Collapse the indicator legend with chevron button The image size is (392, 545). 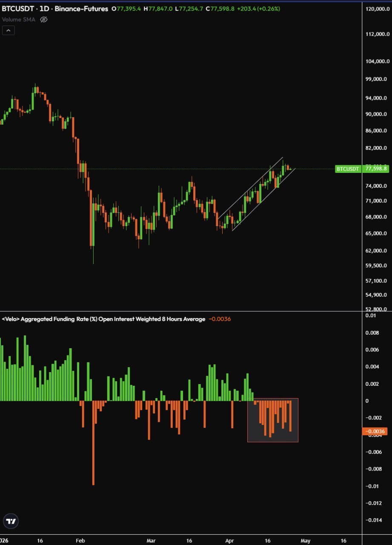pos(8,30)
